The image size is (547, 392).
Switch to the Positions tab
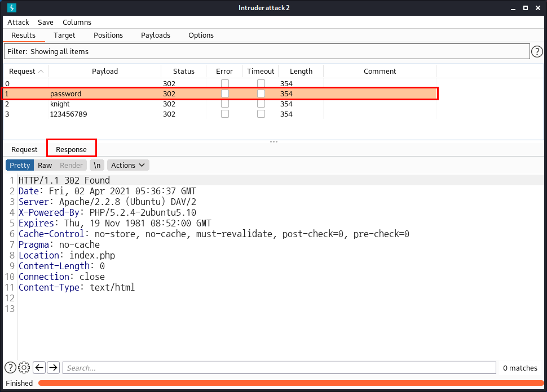(108, 35)
